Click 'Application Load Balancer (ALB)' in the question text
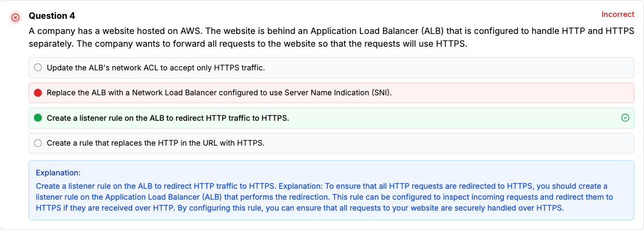Screen dimensions: 644x230 tap(367, 31)
